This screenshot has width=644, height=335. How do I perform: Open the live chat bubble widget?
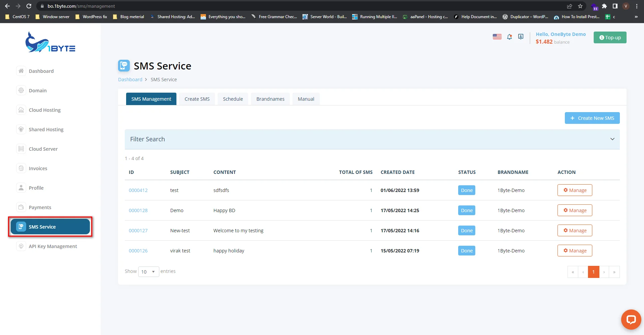click(x=631, y=319)
